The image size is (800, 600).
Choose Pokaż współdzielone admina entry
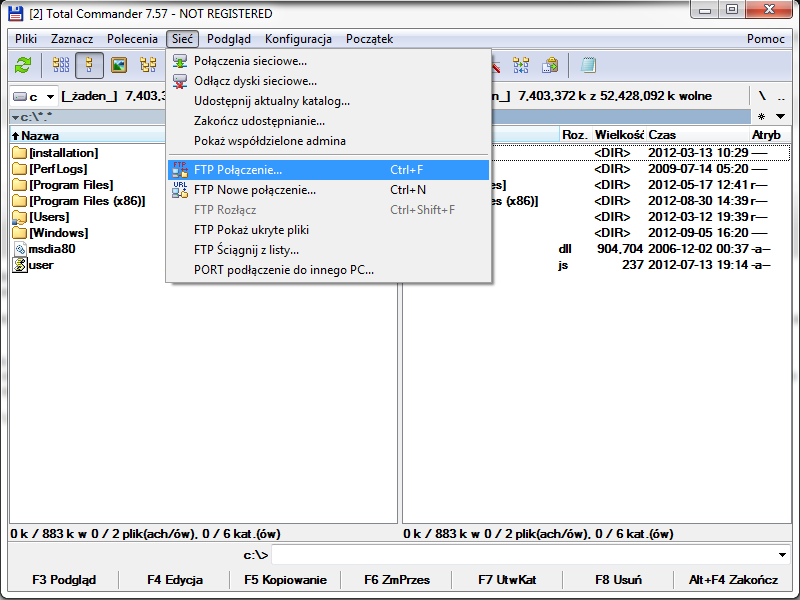(x=328, y=141)
